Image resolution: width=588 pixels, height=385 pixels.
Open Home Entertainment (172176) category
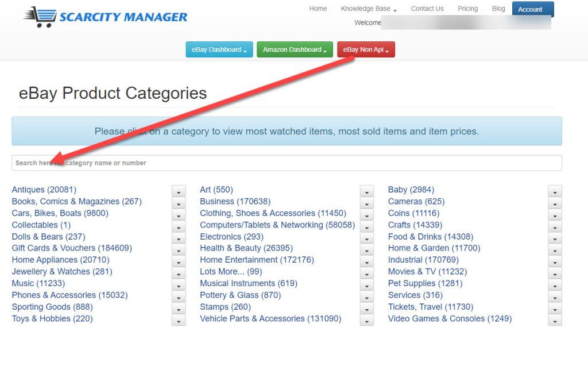point(257,260)
